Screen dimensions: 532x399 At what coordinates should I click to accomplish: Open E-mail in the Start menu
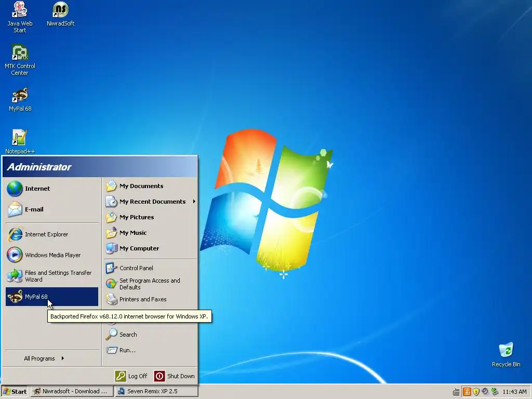[52, 209]
